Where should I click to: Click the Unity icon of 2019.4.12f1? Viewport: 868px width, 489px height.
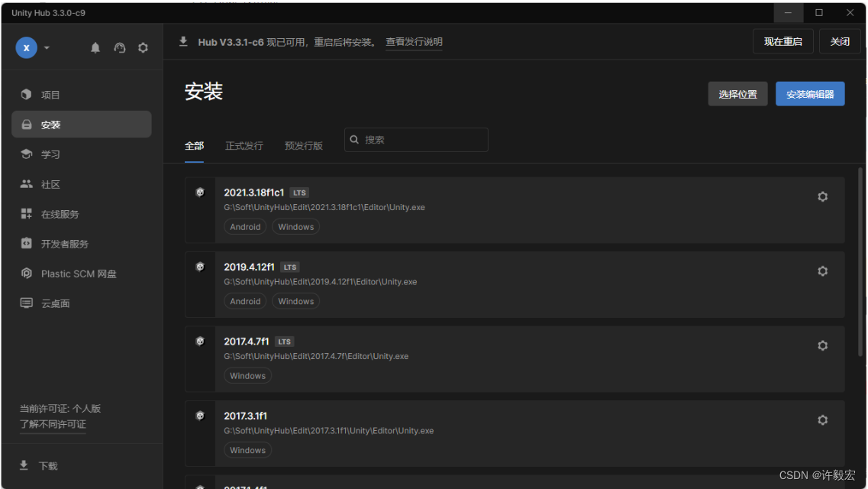coord(200,267)
